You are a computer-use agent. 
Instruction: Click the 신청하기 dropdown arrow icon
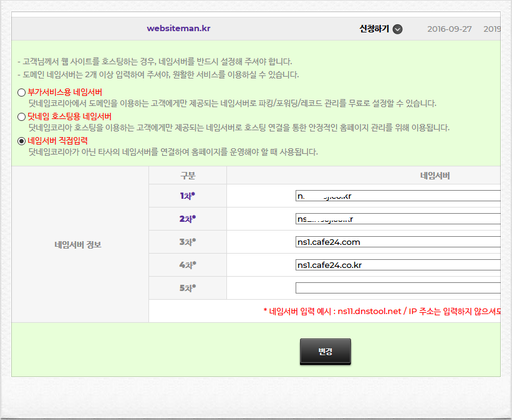coord(397,29)
